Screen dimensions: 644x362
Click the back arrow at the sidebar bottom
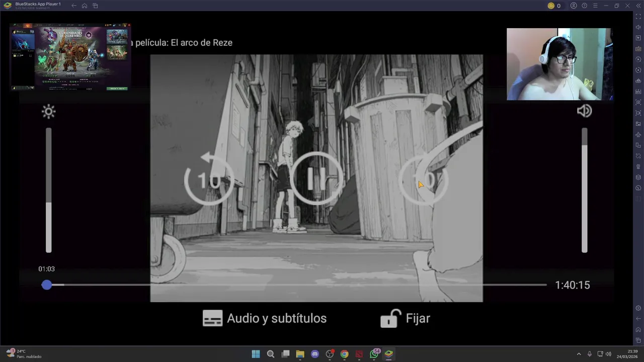click(638, 319)
